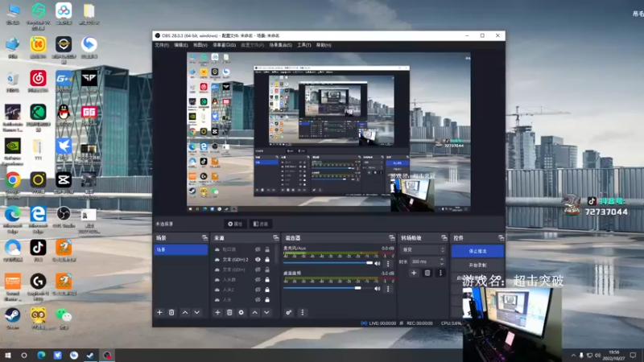This screenshot has height=362, width=644.
Task: Open the Recycle Bin desktop icon
Action: (13, 82)
